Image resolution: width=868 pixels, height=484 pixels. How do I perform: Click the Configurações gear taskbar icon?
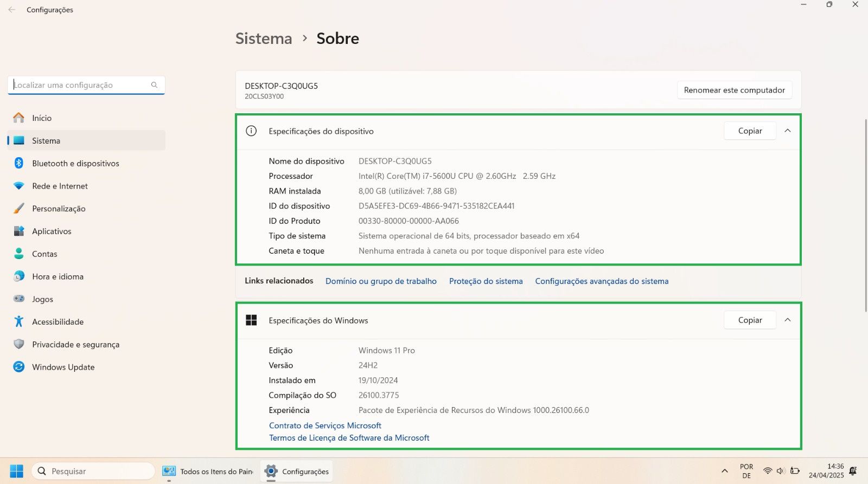[x=271, y=471]
